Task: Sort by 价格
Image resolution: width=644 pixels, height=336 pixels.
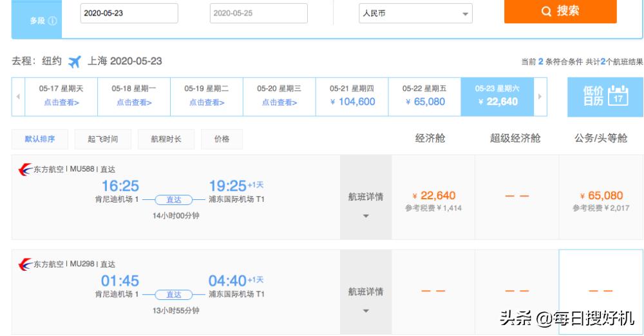Action: 222,139
